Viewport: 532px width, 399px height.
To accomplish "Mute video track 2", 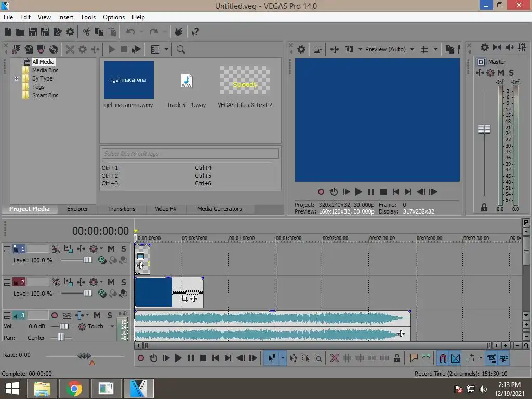I will 111,282.
